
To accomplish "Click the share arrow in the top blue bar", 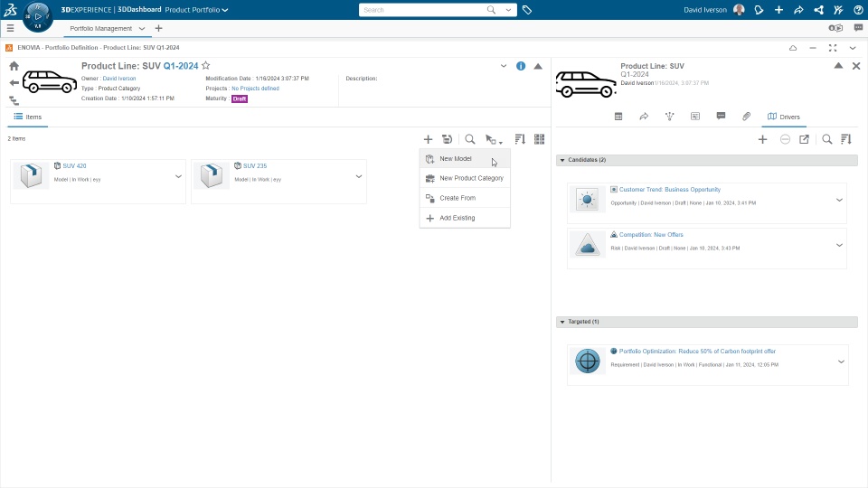I will [x=798, y=10].
